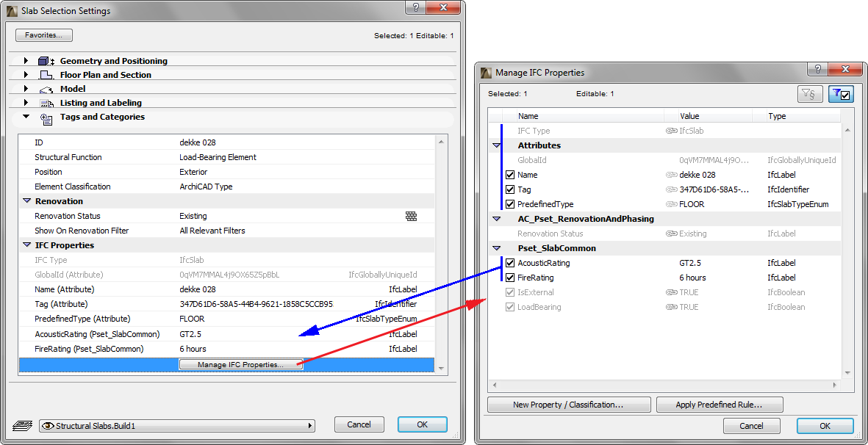Click help button in Manage IFC Properties title
This screenshot has height=445, width=868.
click(x=817, y=69)
